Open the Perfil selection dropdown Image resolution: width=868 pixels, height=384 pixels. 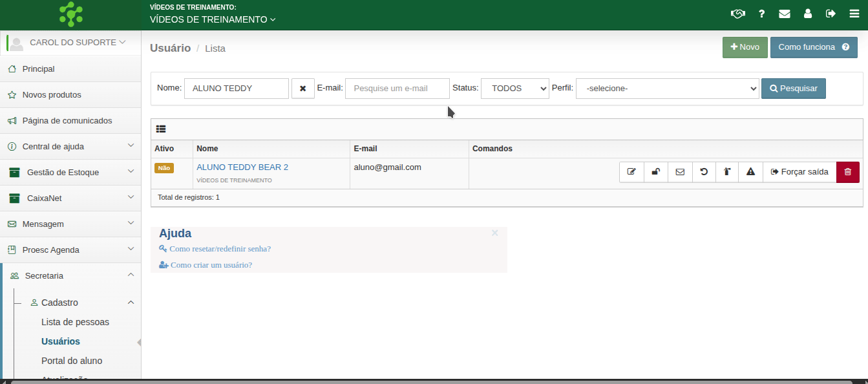[667, 89]
